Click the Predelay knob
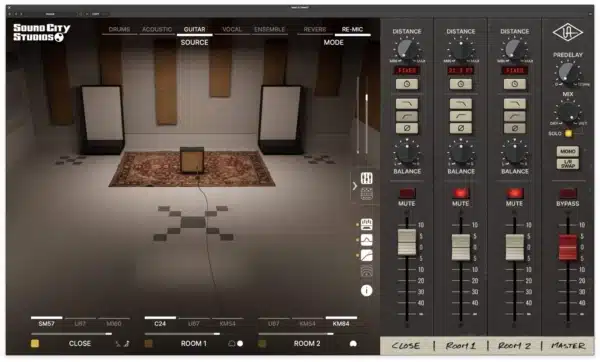This screenshot has height=362, width=600. click(568, 72)
